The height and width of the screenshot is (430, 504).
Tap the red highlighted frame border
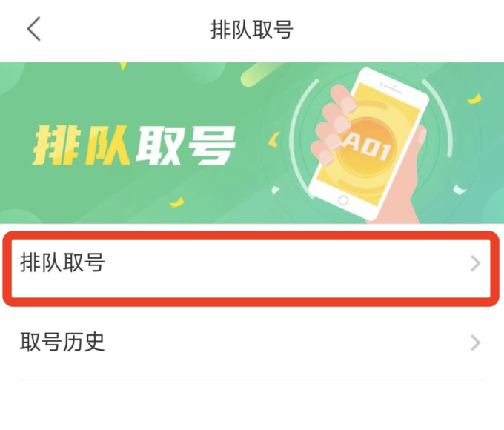[251, 235]
